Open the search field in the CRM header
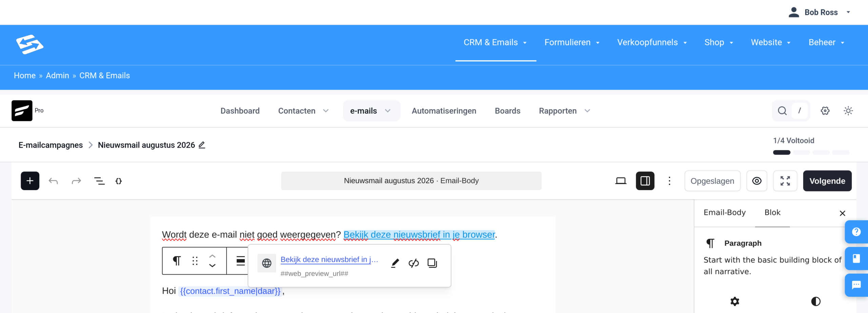Screen dimensions: 868x313 pos(790,111)
